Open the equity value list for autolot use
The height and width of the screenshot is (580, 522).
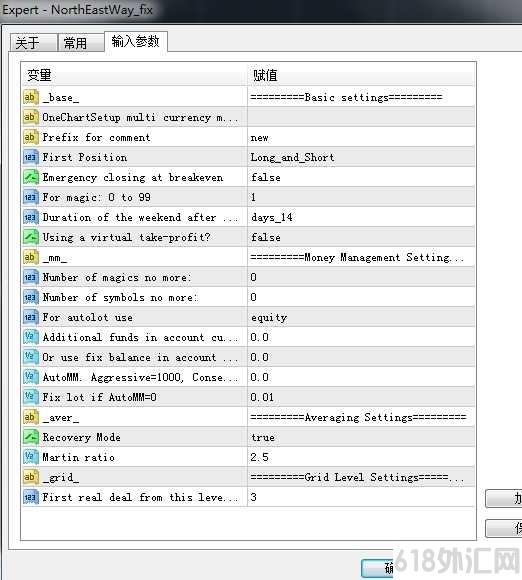[361, 317]
